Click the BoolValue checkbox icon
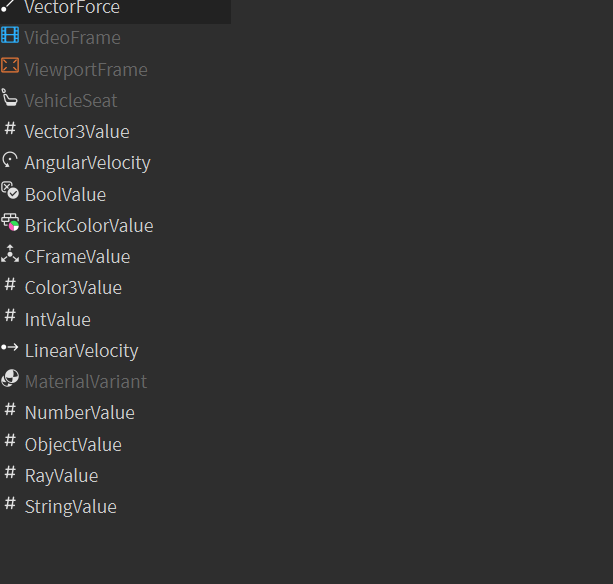 tap(10, 191)
